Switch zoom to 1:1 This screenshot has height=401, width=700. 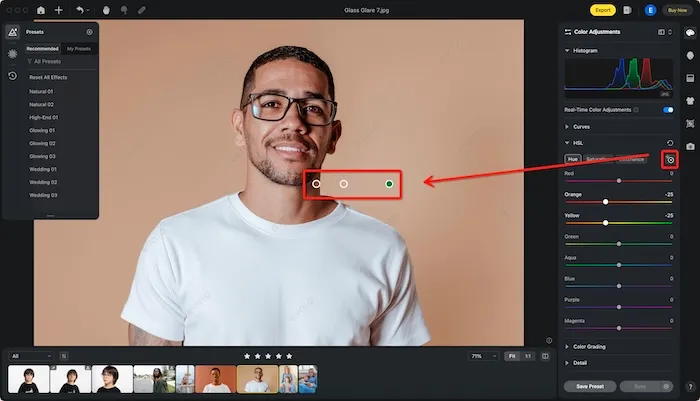[x=528, y=356]
